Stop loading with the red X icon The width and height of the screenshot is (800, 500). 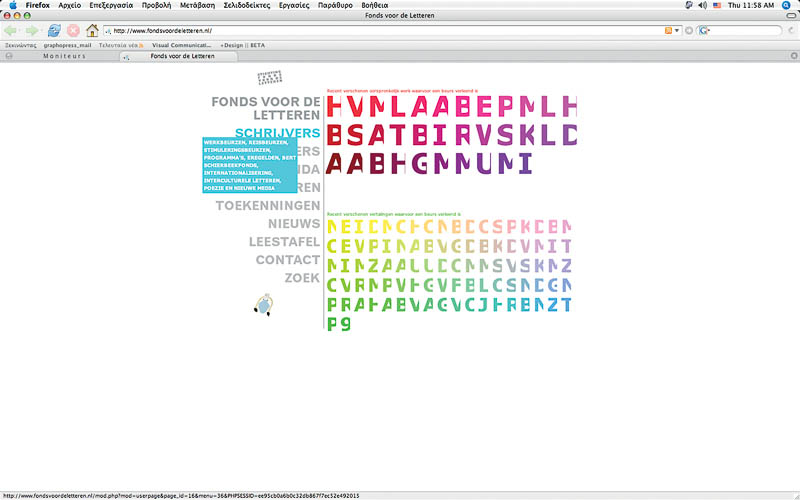[x=73, y=31]
